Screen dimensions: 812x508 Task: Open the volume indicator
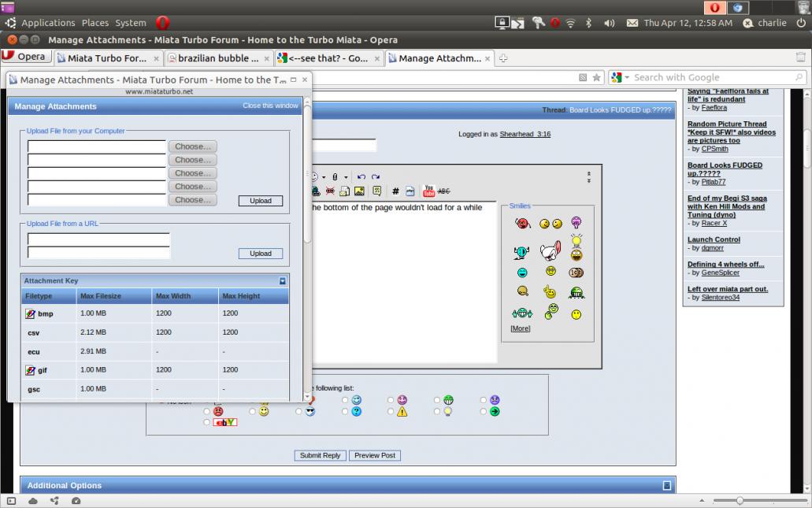pyautogui.click(x=610, y=23)
